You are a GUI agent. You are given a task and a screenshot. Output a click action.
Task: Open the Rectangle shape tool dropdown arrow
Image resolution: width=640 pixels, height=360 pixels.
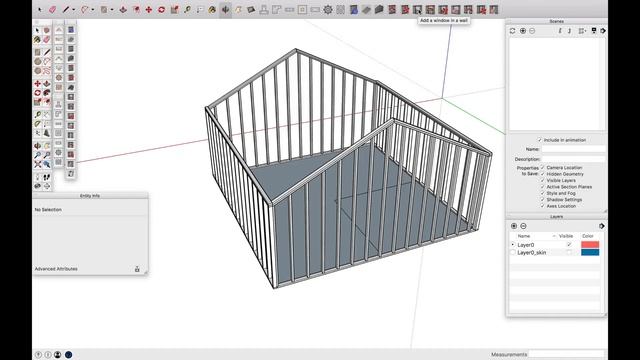click(x=112, y=10)
